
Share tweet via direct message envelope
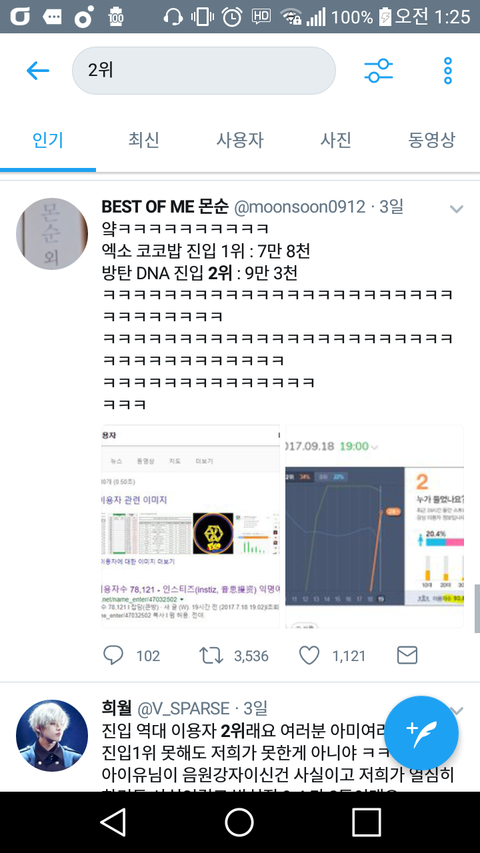[407, 656]
